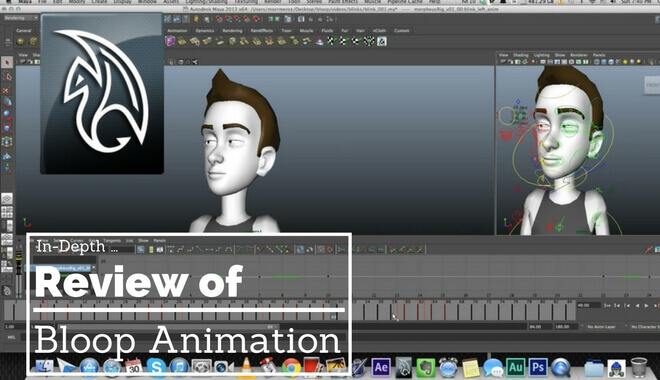This screenshot has height=380, width=660.
Task: Click the current time field showing 49.00
Action: [588, 306]
